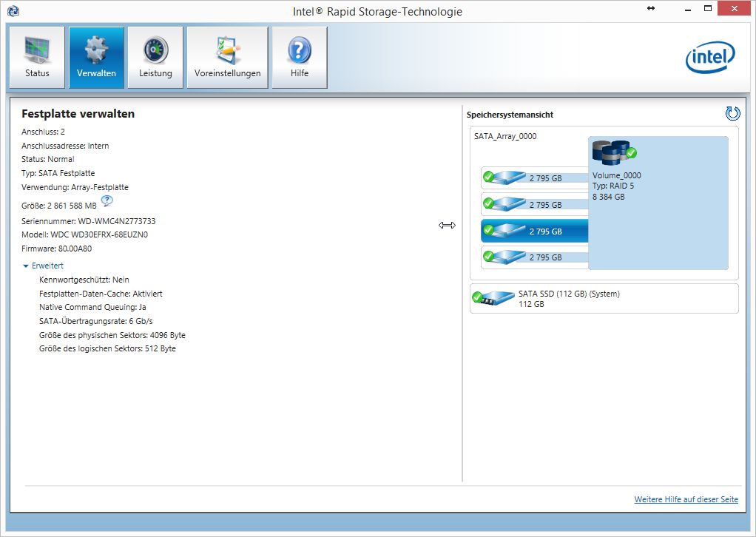Viewport: 756px width, 537px height.
Task: Click the Seriennummer WD-WMC4N2773733 text
Action: pyautogui.click(x=88, y=221)
